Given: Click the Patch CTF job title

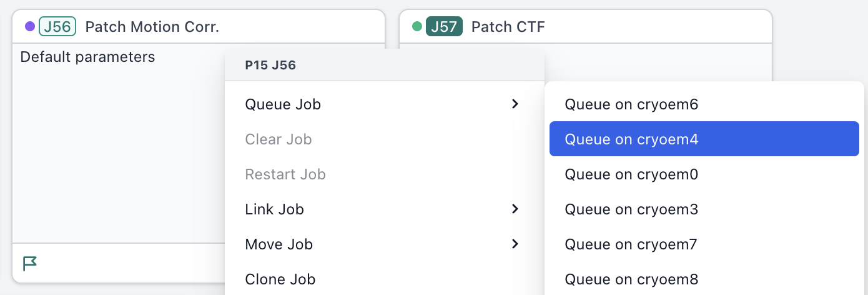Looking at the screenshot, I should [x=508, y=26].
